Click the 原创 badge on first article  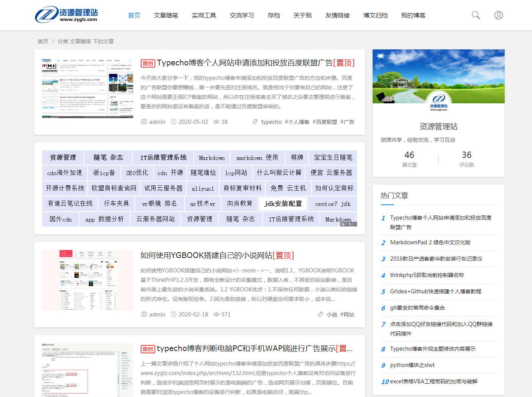click(148, 63)
